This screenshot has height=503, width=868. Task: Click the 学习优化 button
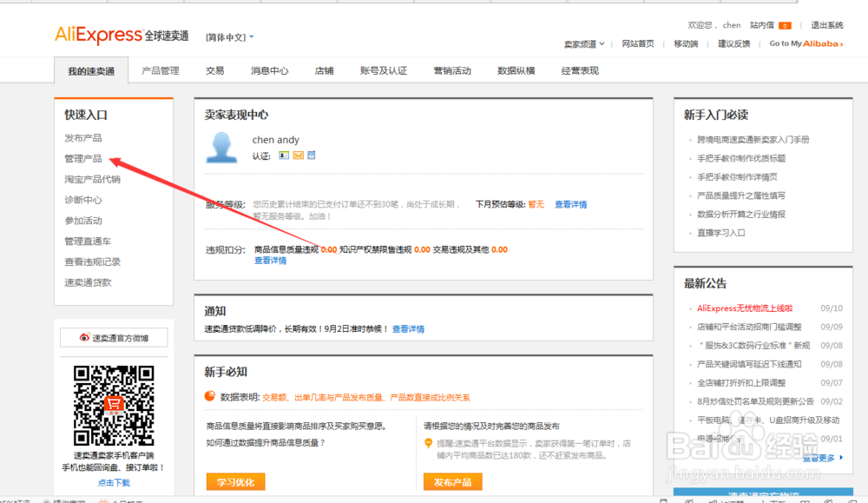235,481
